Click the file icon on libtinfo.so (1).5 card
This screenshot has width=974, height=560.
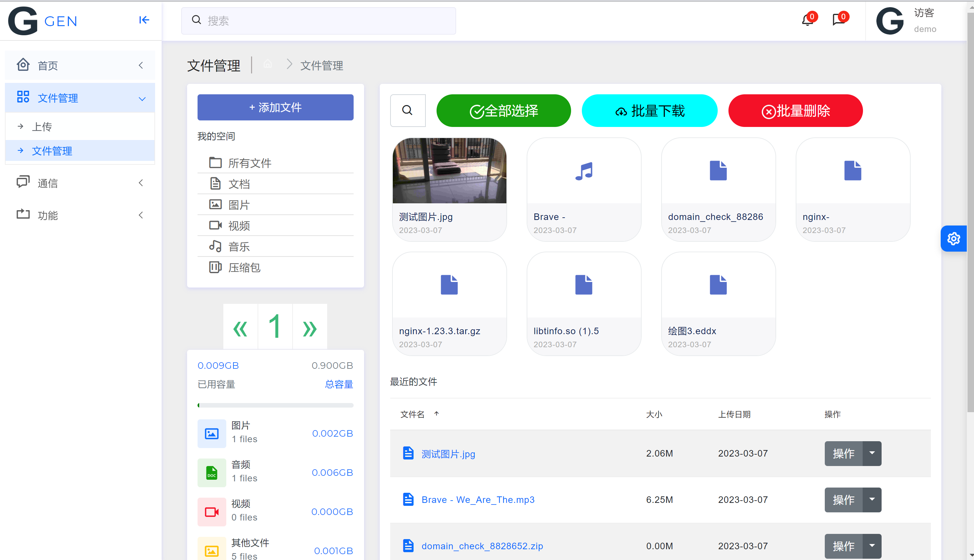583,285
